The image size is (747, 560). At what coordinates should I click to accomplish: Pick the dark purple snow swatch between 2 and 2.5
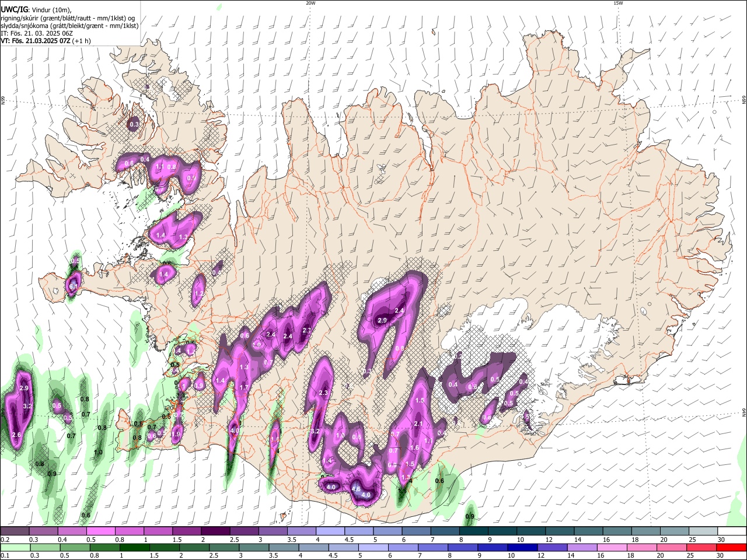click(215, 531)
